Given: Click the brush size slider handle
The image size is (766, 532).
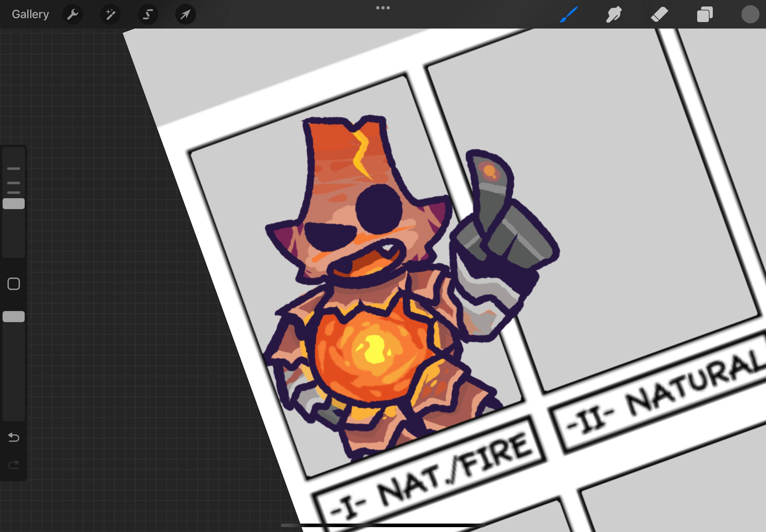Looking at the screenshot, I should pos(14,204).
